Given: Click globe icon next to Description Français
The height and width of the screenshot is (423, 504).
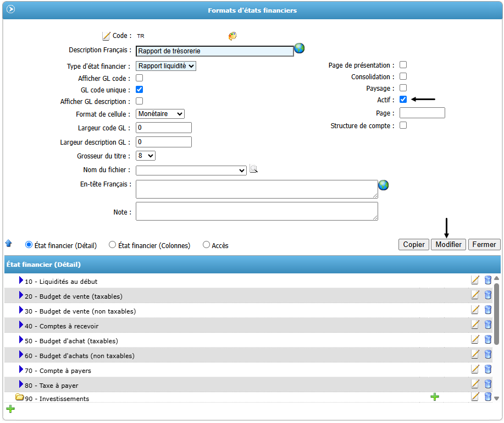Looking at the screenshot, I should 299,48.
